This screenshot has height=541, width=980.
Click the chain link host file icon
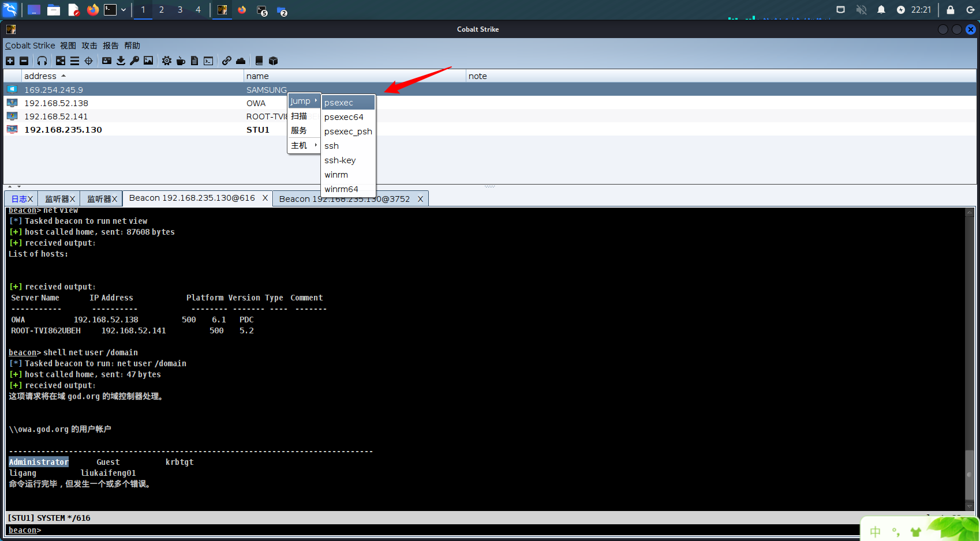click(227, 61)
